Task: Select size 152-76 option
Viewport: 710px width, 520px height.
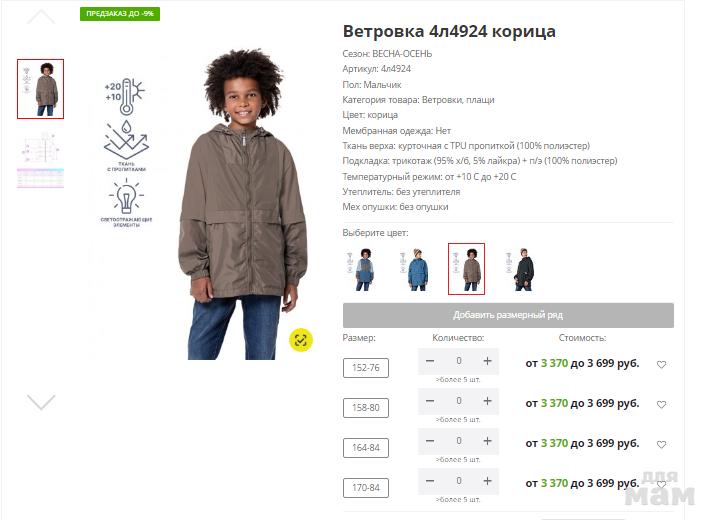Action: click(366, 368)
